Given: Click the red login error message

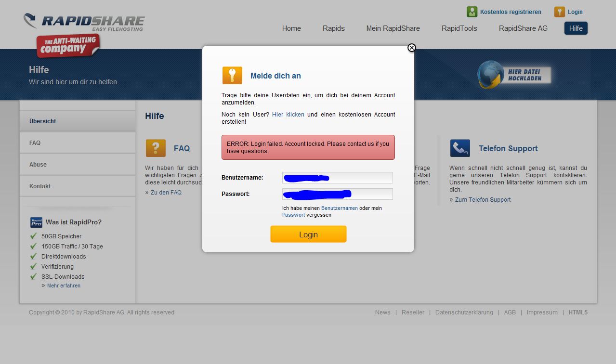Looking at the screenshot, I should [x=308, y=147].
